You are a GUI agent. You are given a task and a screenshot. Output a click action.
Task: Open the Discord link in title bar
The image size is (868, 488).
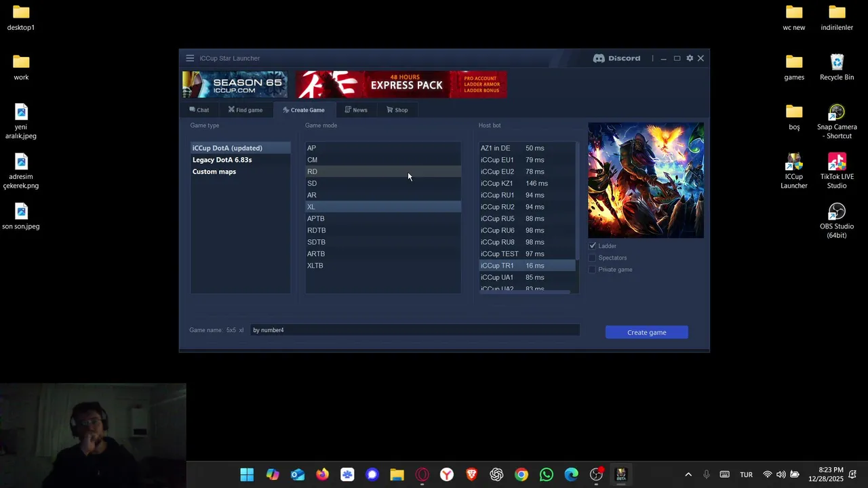pyautogui.click(x=616, y=58)
